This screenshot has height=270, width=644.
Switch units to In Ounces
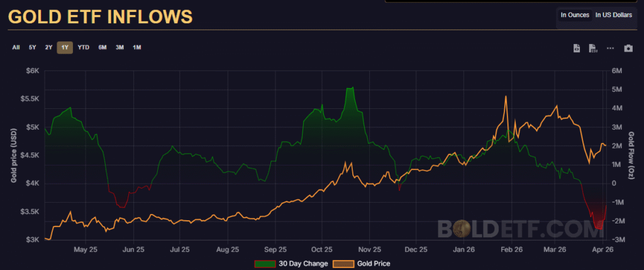(574, 14)
